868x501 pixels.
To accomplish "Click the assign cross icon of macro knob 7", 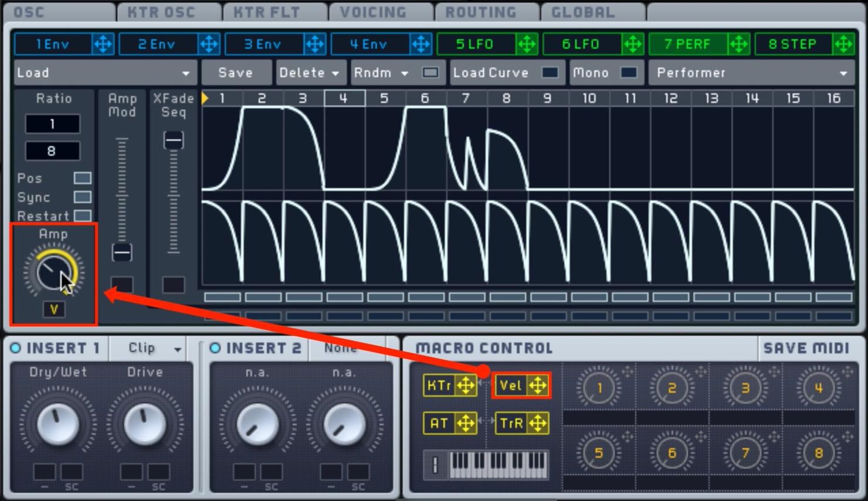I will click(774, 436).
